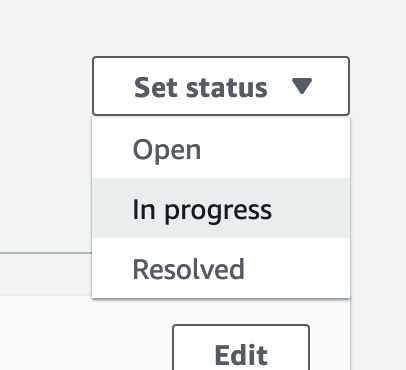Open editing via the Edit button
406x370 pixels.
[241, 347]
